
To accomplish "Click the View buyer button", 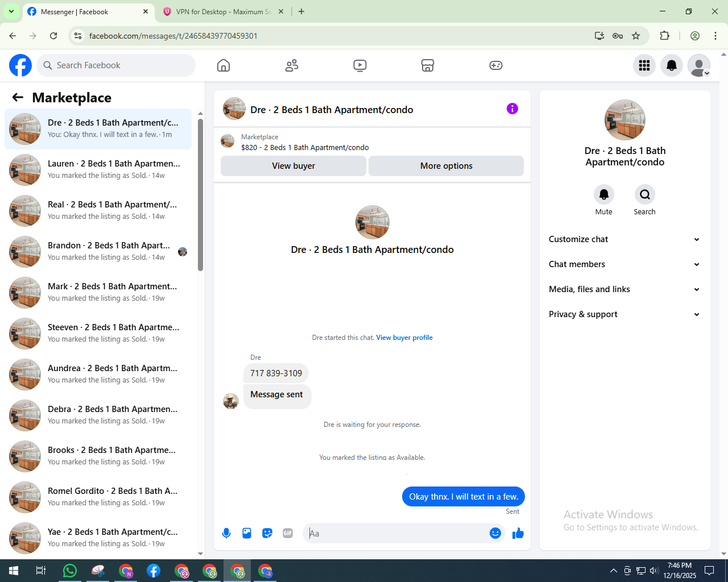I will [x=293, y=166].
